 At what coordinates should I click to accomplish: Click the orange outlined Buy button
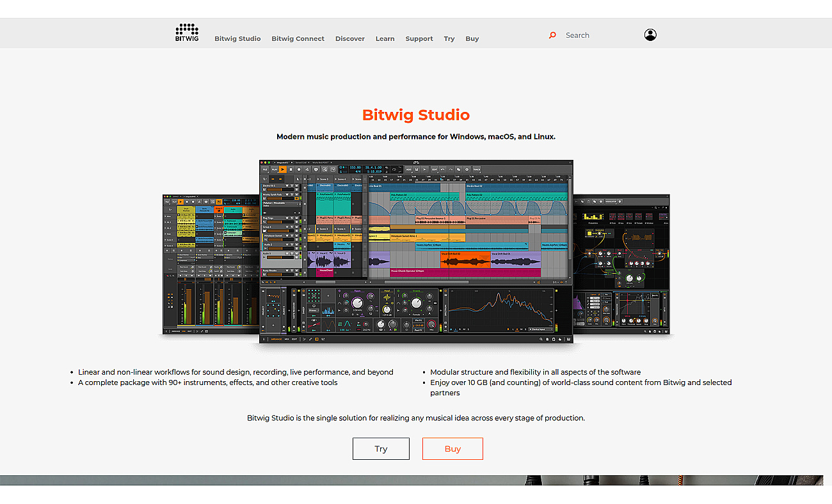pyautogui.click(x=452, y=448)
